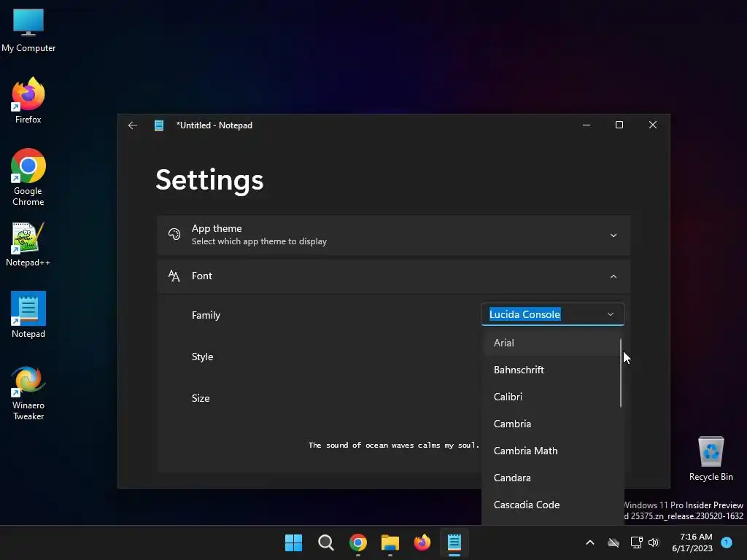
Task: Open File Explorer from the taskbar
Action: 390,542
